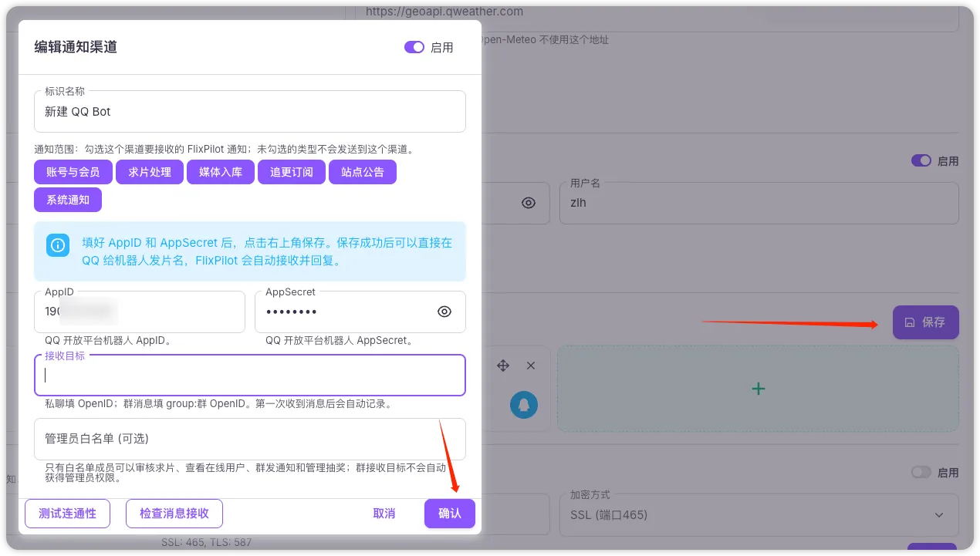
Task: Toggle the 站点公告 notification chip
Action: click(x=363, y=172)
